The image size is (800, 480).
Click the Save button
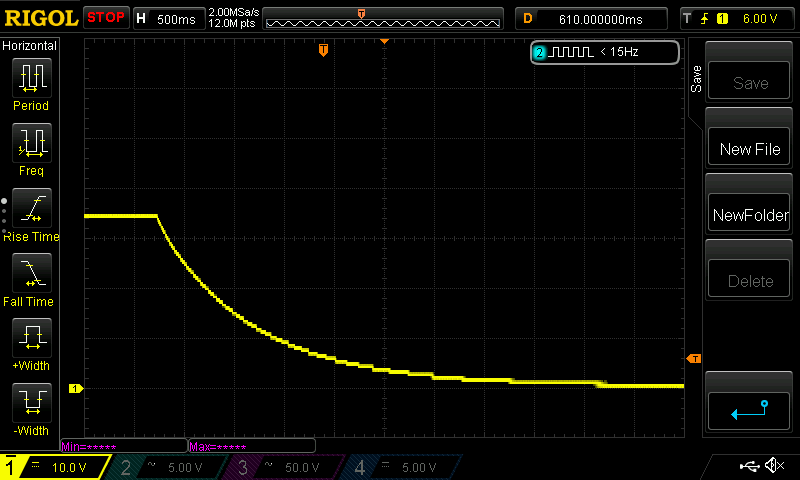click(749, 82)
